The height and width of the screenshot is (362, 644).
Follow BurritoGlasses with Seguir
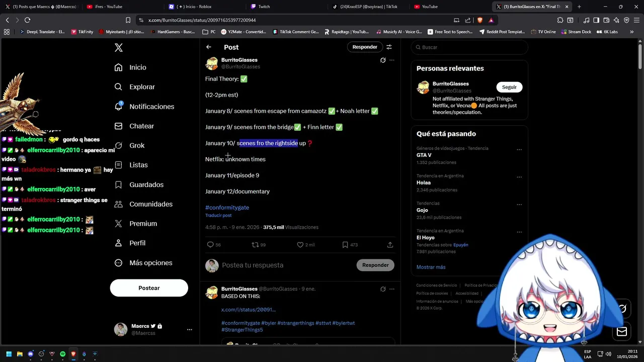pyautogui.click(x=509, y=87)
